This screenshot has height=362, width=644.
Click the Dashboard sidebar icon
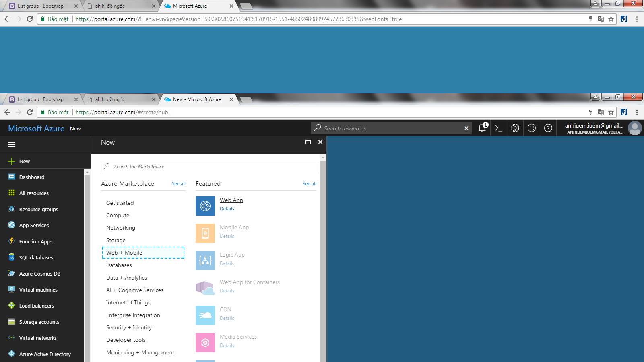click(12, 177)
